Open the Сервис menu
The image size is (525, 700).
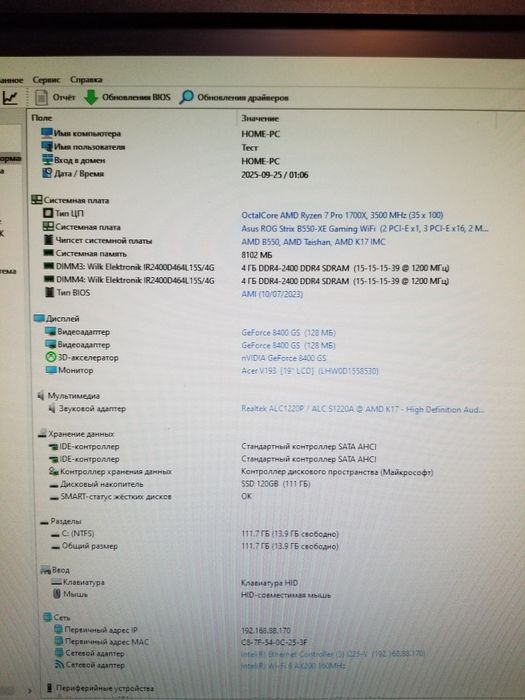pyautogui.click(x=46, y=80)
